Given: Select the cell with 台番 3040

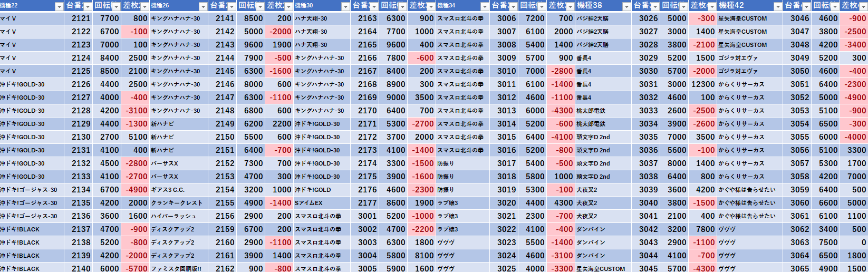Looking at the screenshot, I should coord(646,203).
